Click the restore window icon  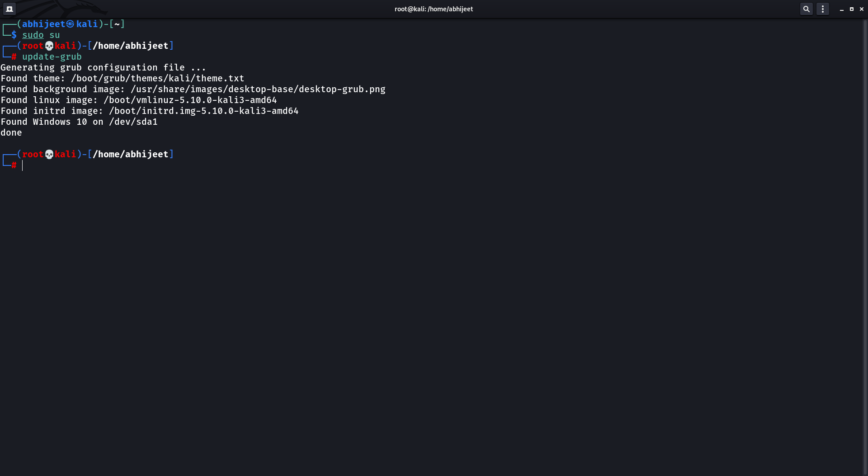[x=852, y=9]
